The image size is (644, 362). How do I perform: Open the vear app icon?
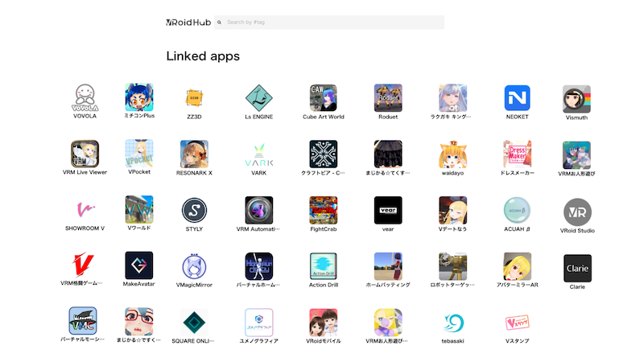coord(388,210)
